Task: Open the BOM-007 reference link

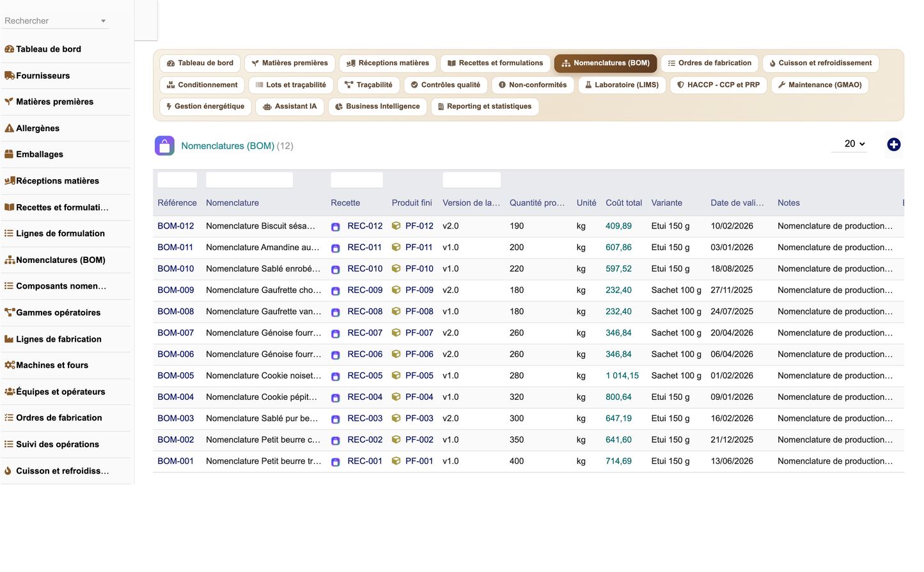Action: pos(176,333)
